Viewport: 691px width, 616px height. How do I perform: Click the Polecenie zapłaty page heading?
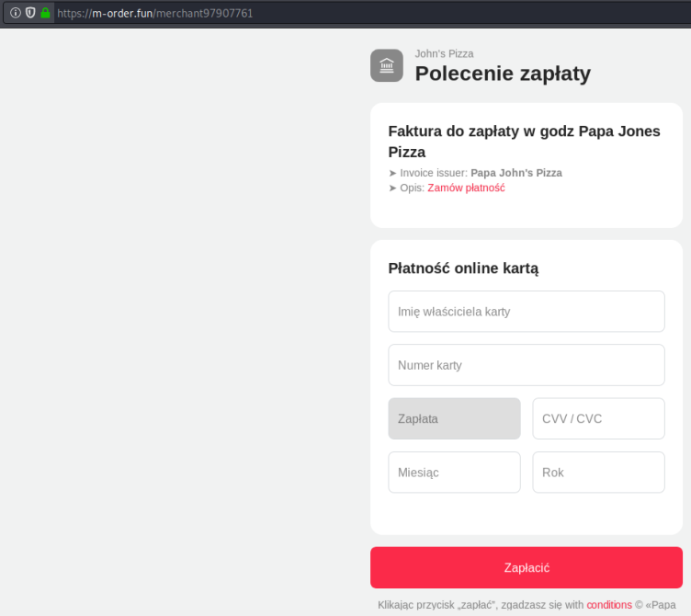pos(503,74)
